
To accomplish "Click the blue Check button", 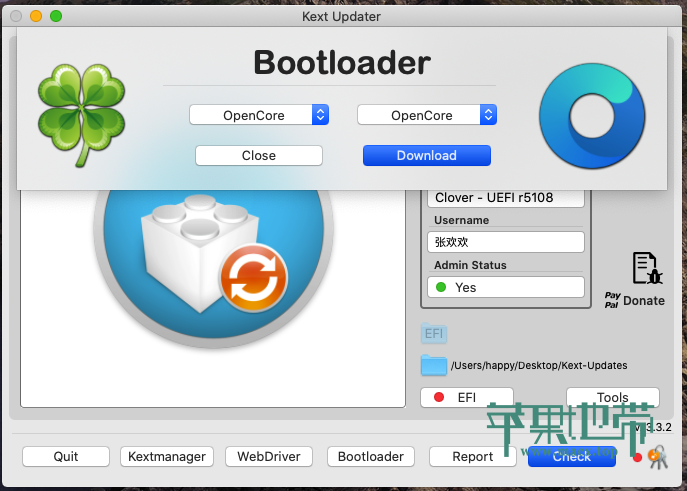I will (572, 456).
